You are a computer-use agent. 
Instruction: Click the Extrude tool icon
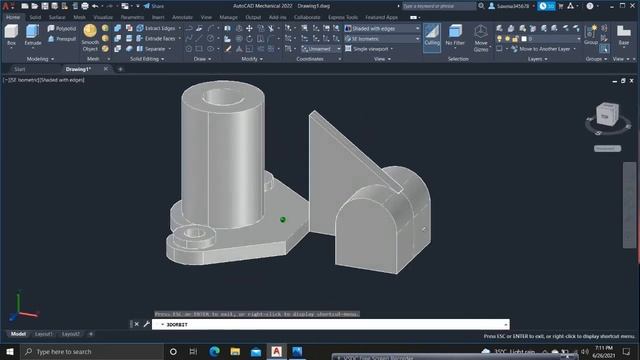(32, 31)
